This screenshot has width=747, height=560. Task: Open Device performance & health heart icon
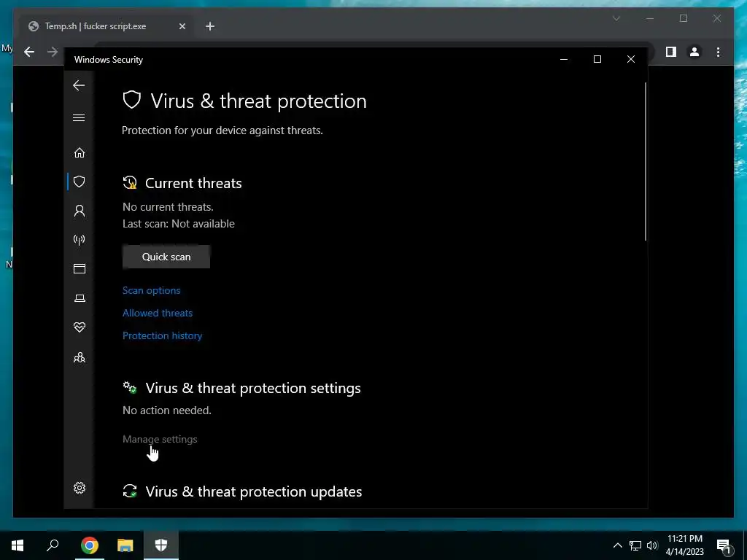79,327
